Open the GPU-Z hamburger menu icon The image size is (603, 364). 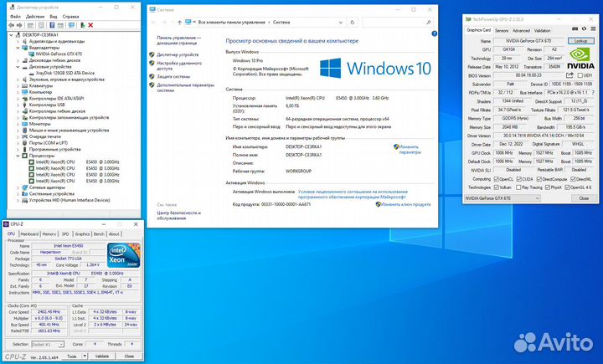tap(594, 28)
